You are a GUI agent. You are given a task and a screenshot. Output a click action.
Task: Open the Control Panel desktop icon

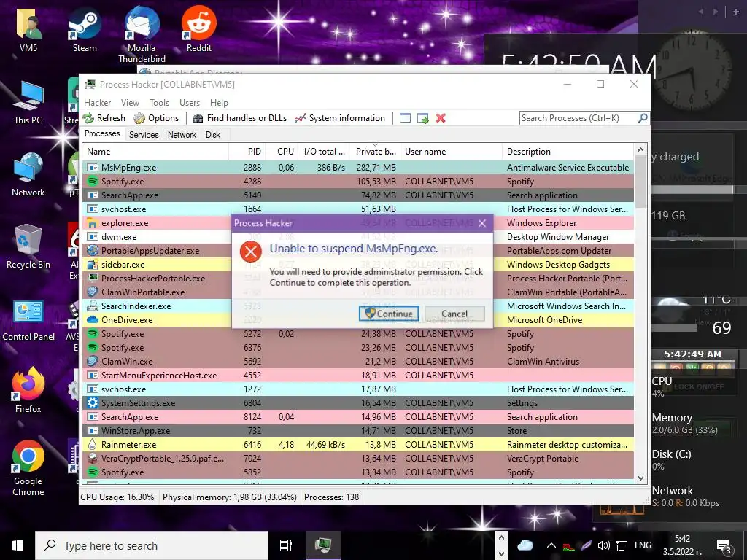pyautogui.click(x=28, y=320)
